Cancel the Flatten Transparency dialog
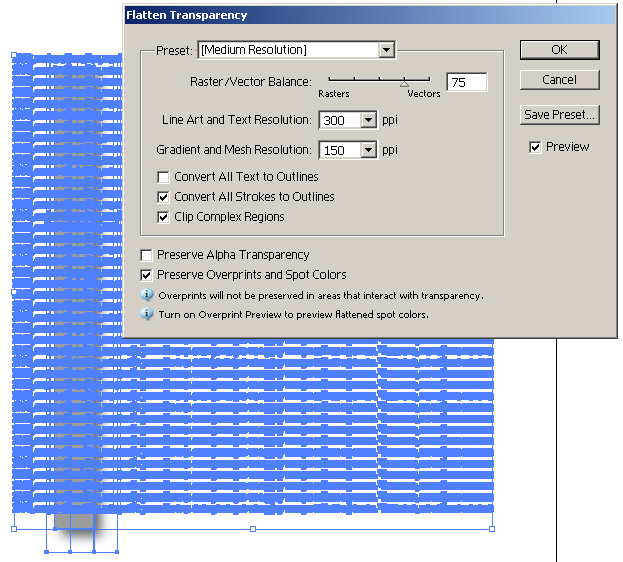The height and width of the screenshot is (562, 623). tap(559, 80)
